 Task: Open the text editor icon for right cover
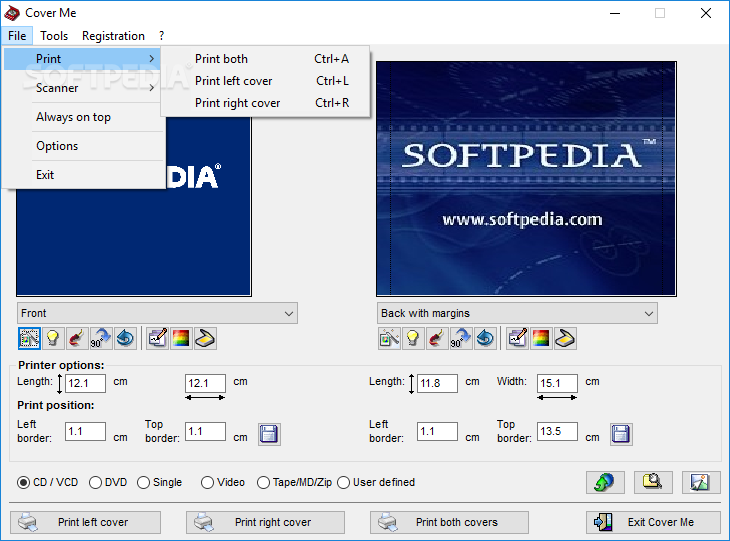[518, 338]
